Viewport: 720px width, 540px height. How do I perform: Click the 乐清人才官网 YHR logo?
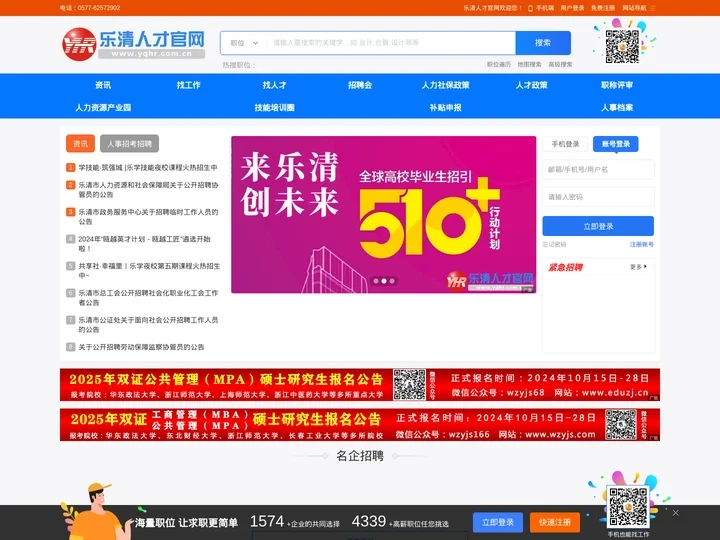(133, 44)
